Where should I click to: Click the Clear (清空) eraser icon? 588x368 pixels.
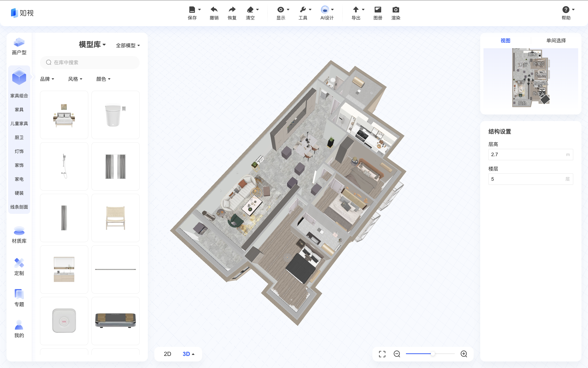coord(250,10)
